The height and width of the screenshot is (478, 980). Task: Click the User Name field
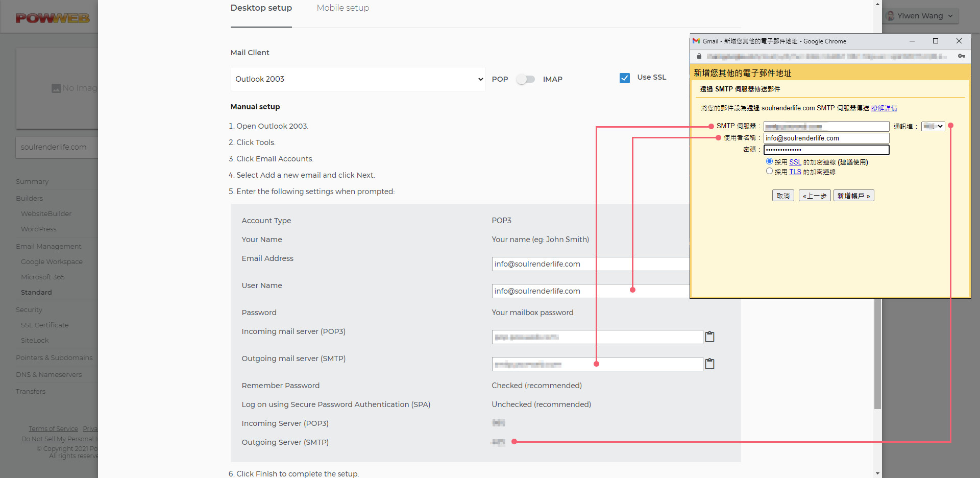click(591, 291)
